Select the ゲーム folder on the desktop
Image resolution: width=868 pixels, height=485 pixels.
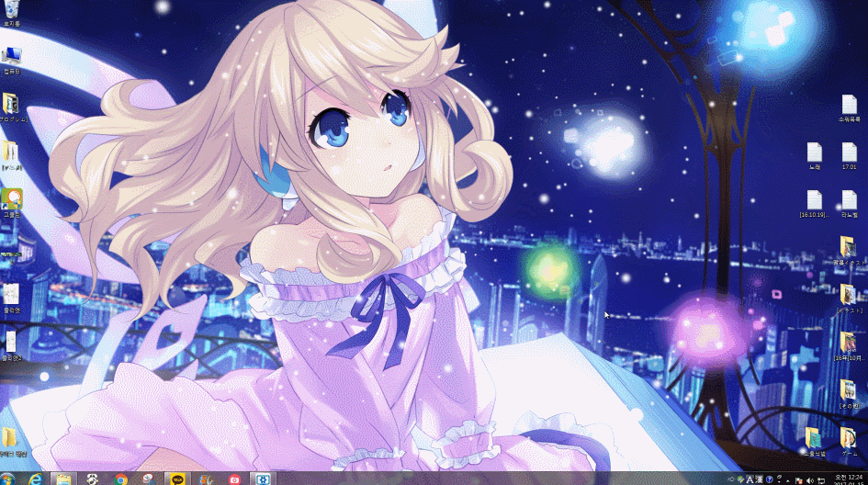point(849,439)
